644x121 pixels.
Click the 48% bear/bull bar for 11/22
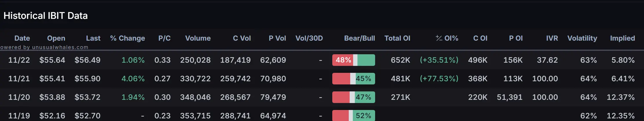(x=353, y=60)
